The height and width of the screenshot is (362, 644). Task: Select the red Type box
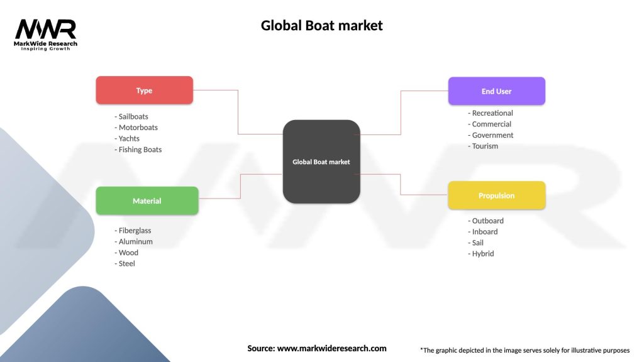coord(144,90)
